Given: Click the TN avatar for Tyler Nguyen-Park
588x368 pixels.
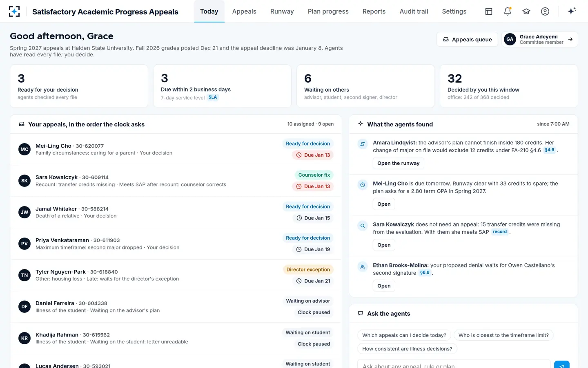Looking at the screenshot, I should tap(24, 275).
